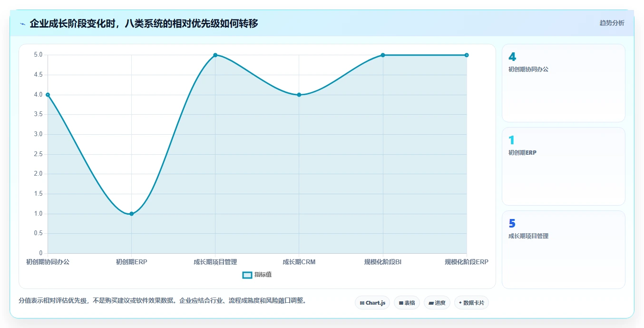Open the 成长期项目管理 card showing 5
644x328 pixels.
(564, 250)
